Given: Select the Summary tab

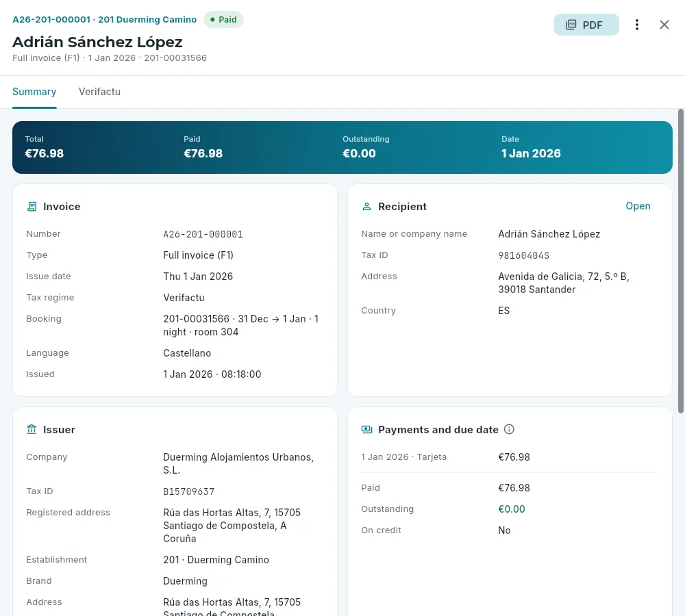Looking at the screenshot, I should tap(34, 92).
